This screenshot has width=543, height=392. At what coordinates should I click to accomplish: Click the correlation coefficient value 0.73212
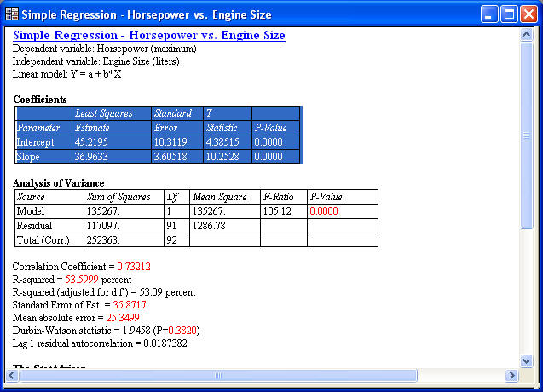click(134, 267)
